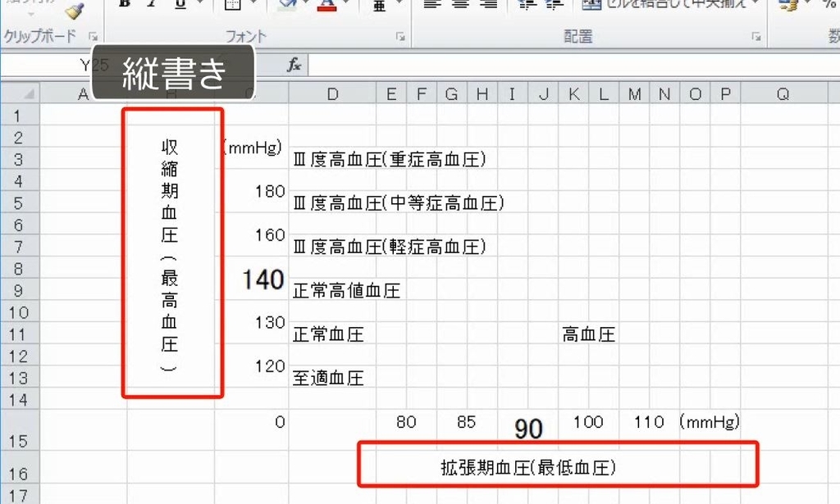Select the cell 至適血圧
Image resolution: width=840 pixels, height=504 pixels.
click(x=328, y=379)
